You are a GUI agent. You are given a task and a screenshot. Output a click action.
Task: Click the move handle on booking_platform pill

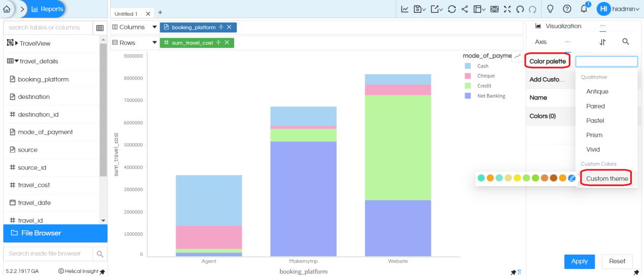(220, 27)
